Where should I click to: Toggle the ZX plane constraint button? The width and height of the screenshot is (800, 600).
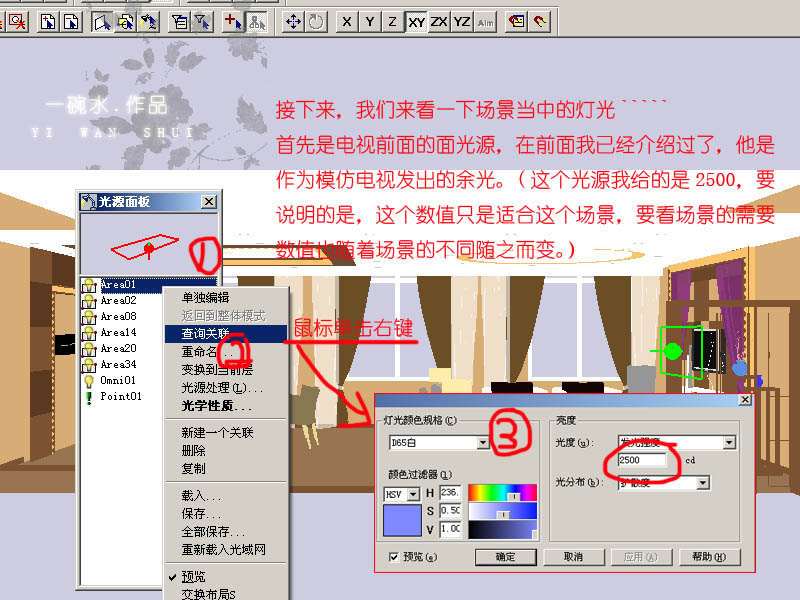[x=439, y=22]
